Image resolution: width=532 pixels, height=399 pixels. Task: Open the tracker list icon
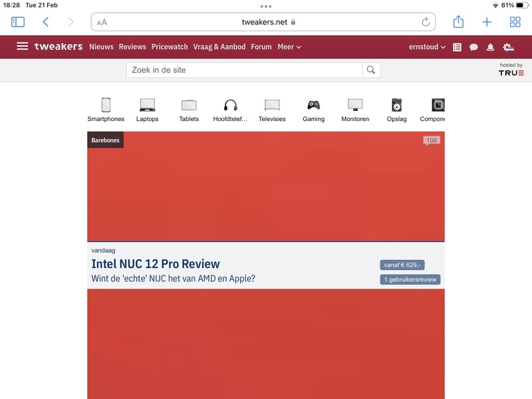(x=457, y=47)
